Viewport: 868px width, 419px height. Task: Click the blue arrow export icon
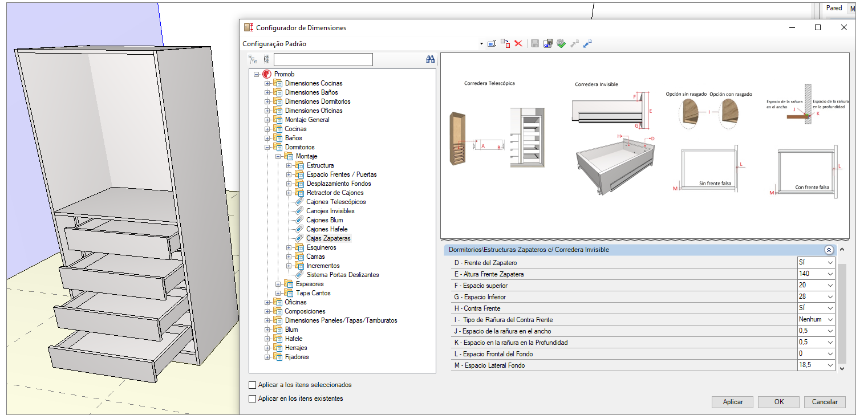[x=588, y=43]
